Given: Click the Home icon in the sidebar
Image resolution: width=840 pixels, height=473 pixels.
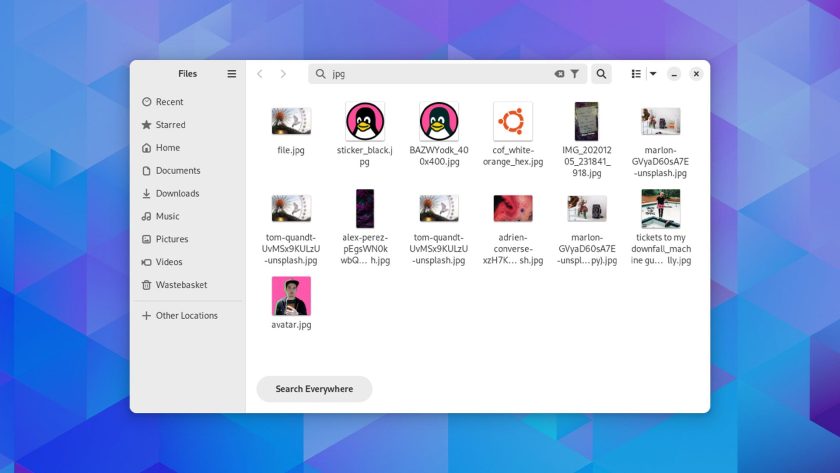Looking at the screenshot, I should click(147, 148).
